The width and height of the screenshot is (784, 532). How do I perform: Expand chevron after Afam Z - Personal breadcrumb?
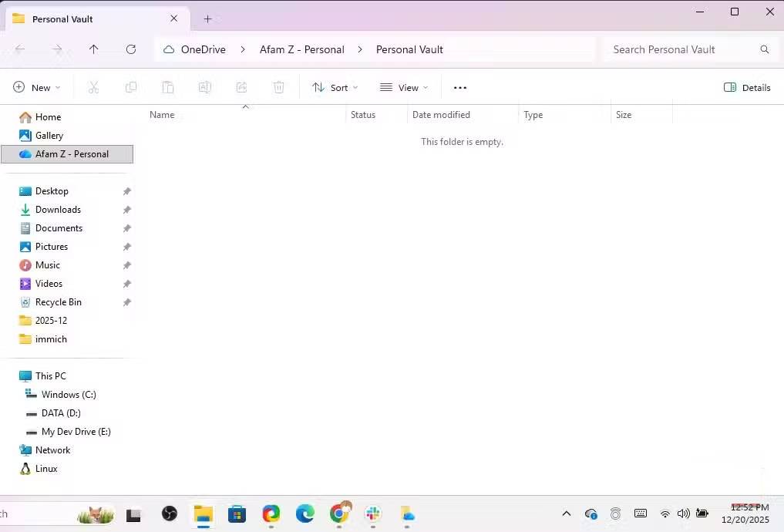tap(360, 49)
